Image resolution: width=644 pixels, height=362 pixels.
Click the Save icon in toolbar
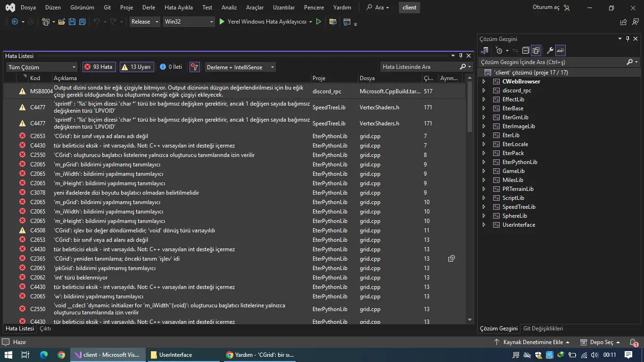72,22
